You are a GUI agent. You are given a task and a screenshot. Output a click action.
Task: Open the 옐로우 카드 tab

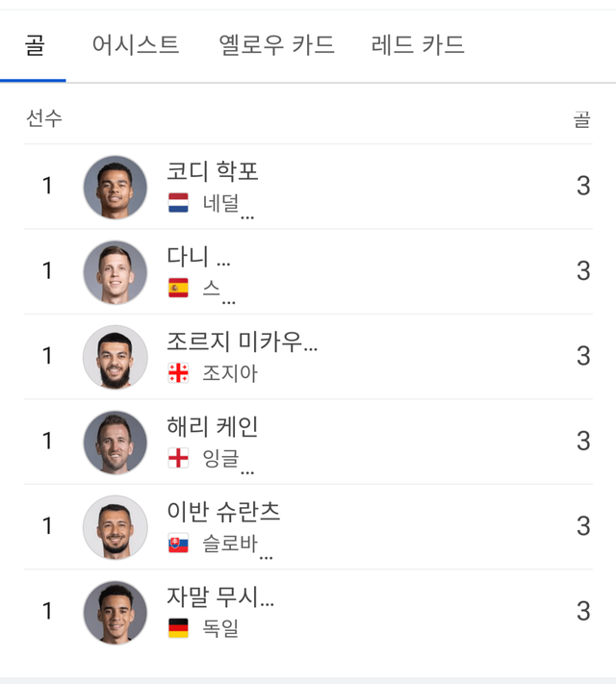point(277,45)
